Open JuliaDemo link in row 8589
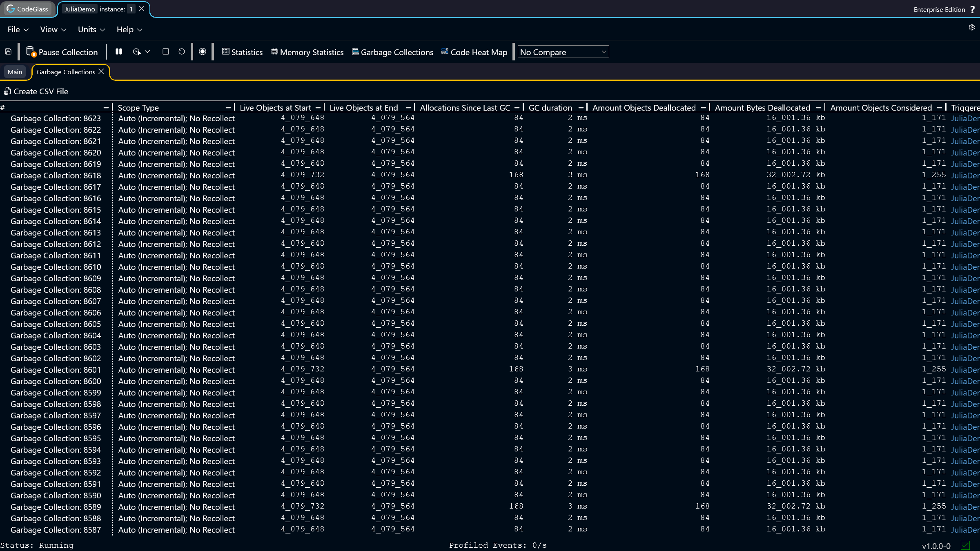 point(965,507)
